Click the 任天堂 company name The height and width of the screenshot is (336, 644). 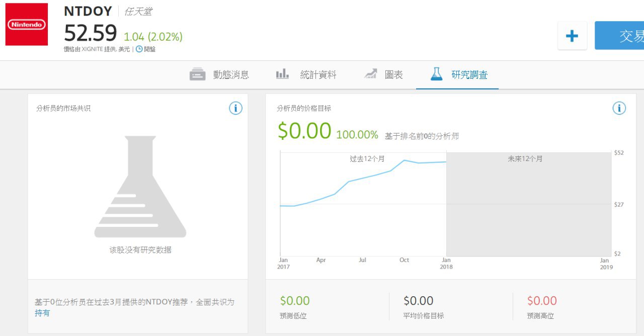point(138,12)
